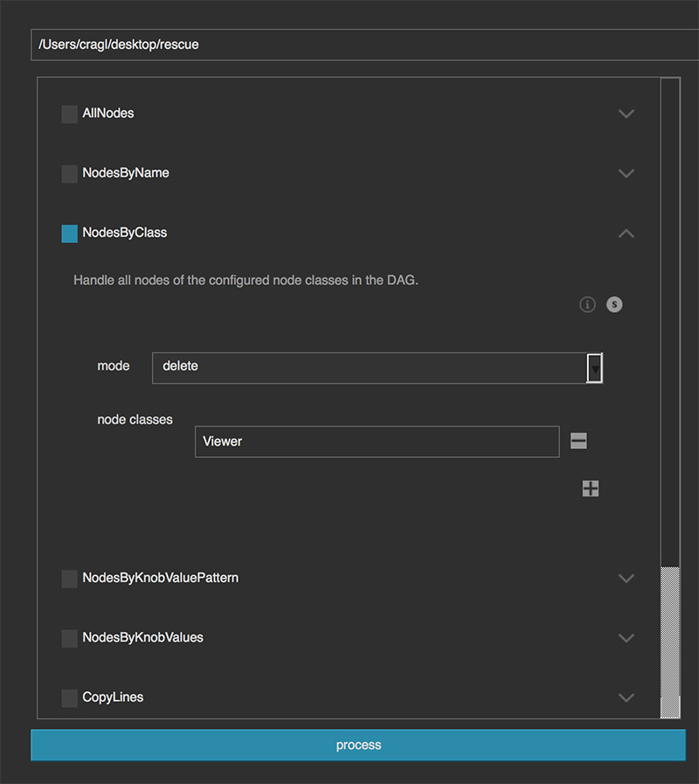The width and height of the screenshot is (699, 784).
Task: Expand the NodesByName section chevron
Action: 626,174
